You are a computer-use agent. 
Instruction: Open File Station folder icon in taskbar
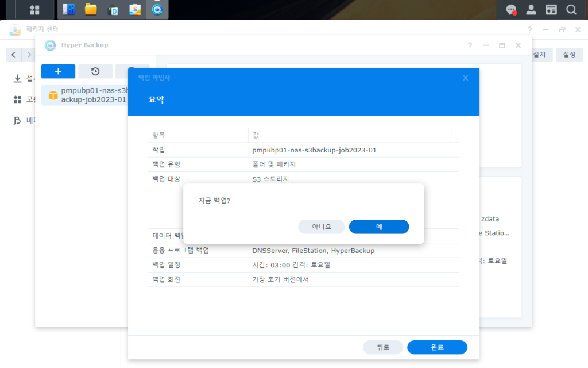tap(91, 9)
